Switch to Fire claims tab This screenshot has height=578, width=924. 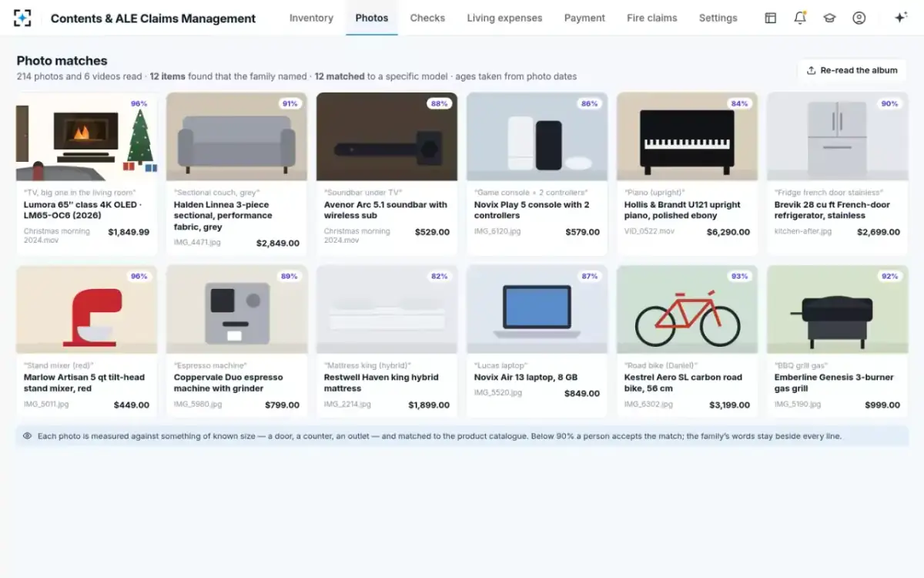(652, 18)
